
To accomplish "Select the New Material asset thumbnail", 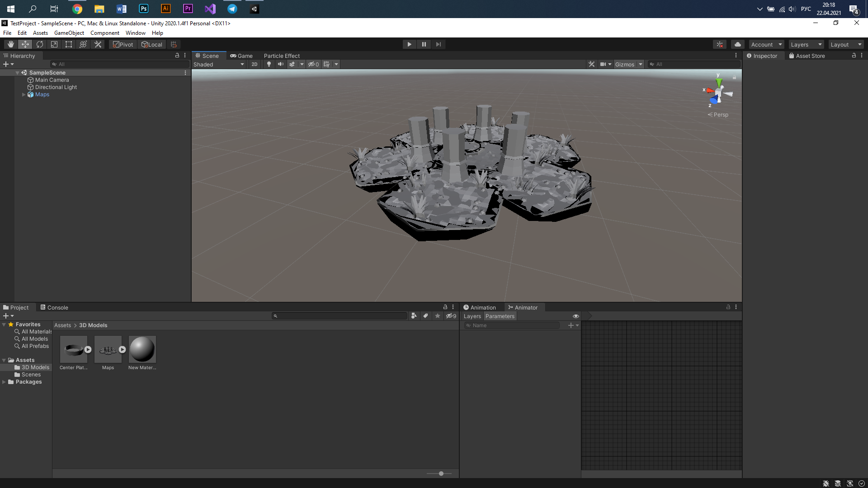I will [x=142, y=349].
